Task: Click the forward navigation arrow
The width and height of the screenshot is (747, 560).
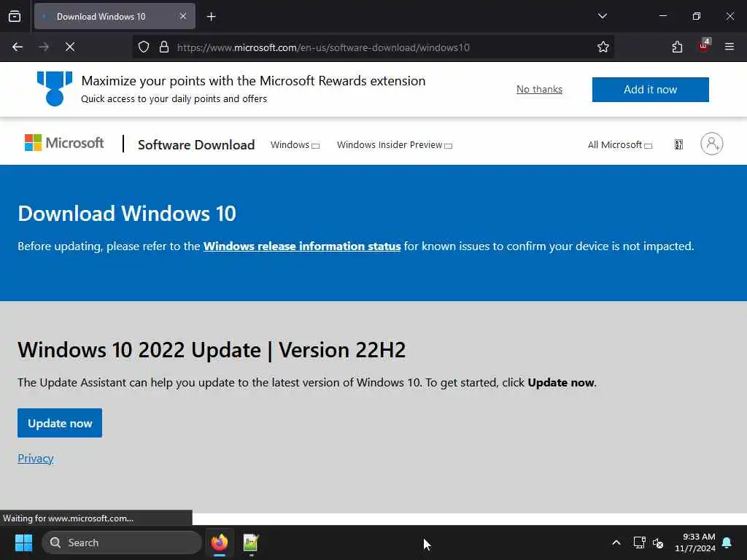Action: 43,47
